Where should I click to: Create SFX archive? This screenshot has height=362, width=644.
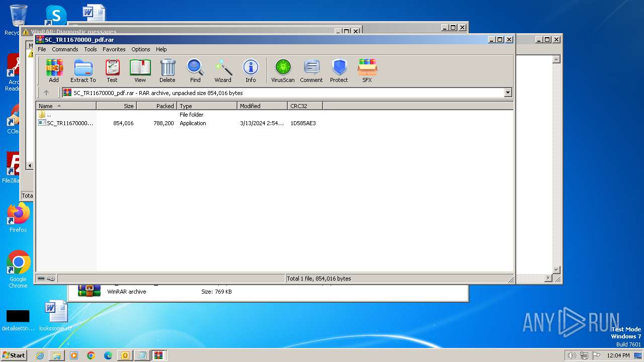pyautogui.click(x=367, y=71)
